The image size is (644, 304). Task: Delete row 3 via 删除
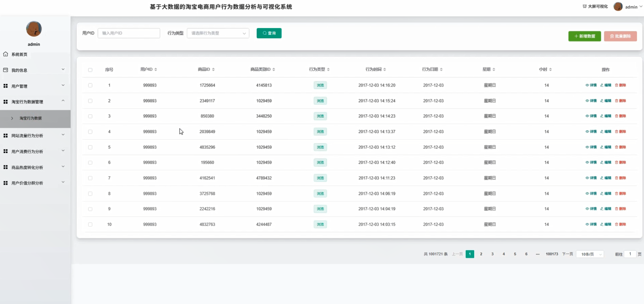(620, 116)
